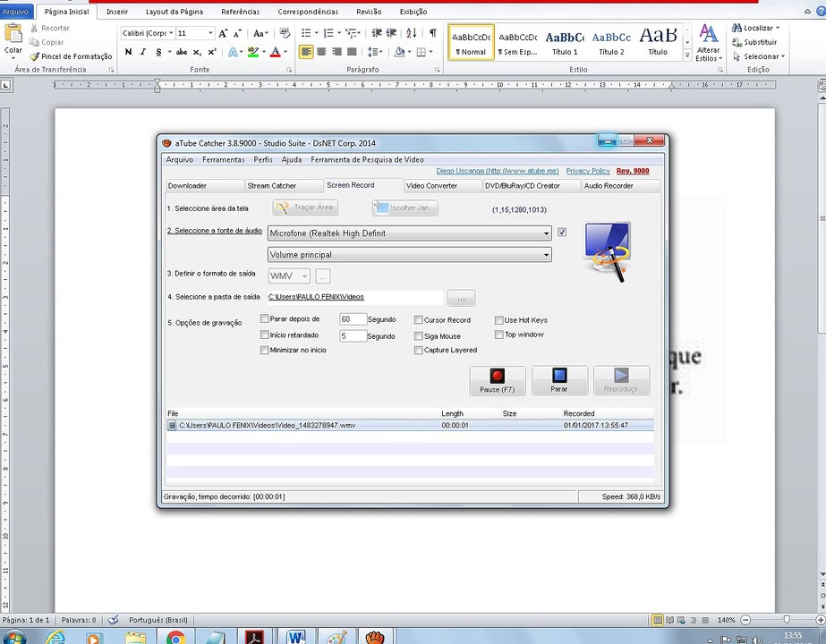Open Internet Explorer from the taskbar
Image resolution: width=826 pixels, height=644 pixels.
55,638
